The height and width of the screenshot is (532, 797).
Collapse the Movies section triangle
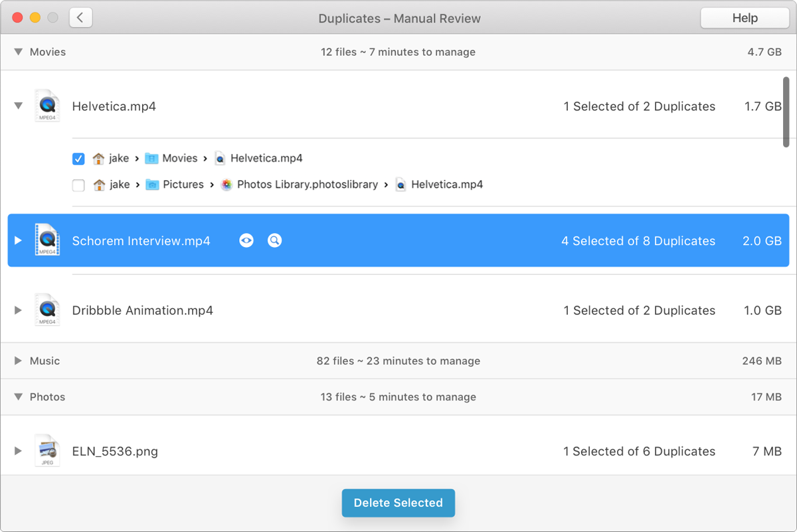click(19, 52)
